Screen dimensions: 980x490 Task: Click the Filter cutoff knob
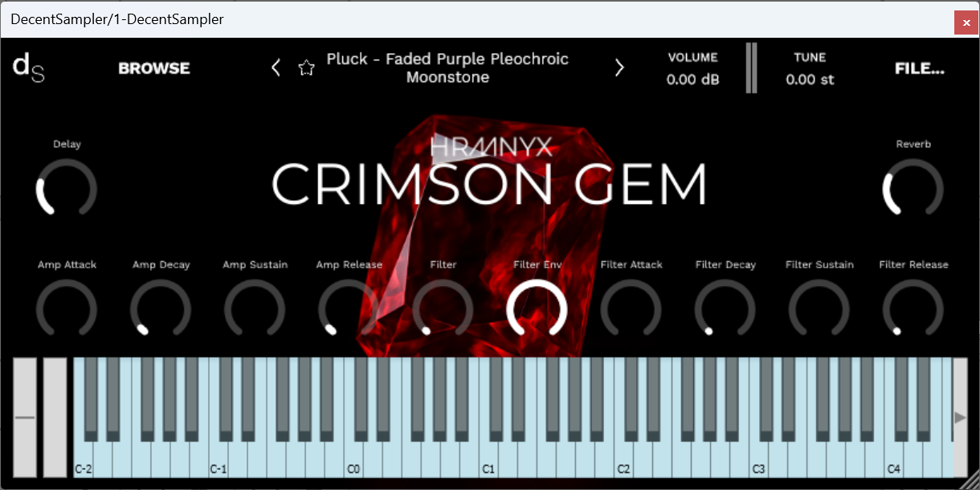443,310
